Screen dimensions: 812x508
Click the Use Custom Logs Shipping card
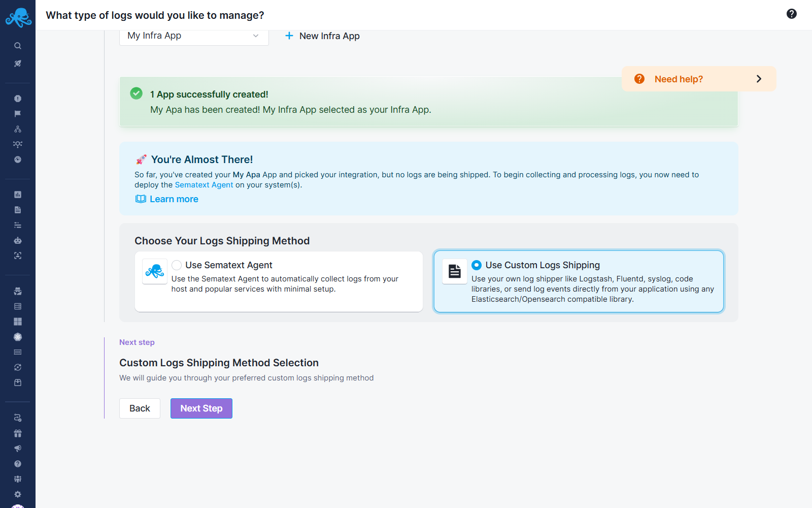579,281
